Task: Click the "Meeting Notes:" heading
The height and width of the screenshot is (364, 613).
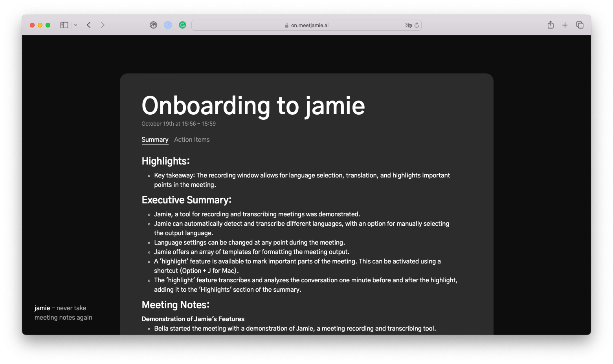Action: 176,305
